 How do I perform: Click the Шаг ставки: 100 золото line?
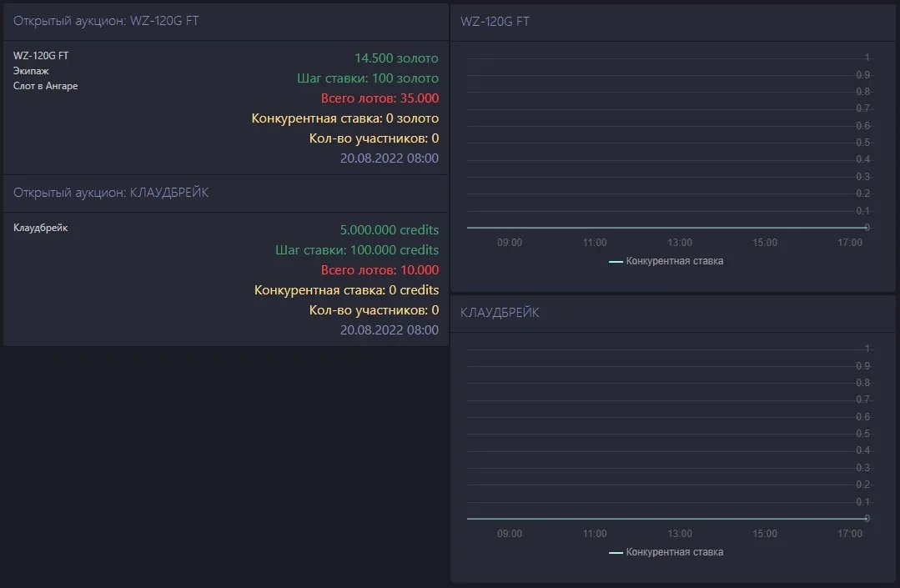coord(367,78)
